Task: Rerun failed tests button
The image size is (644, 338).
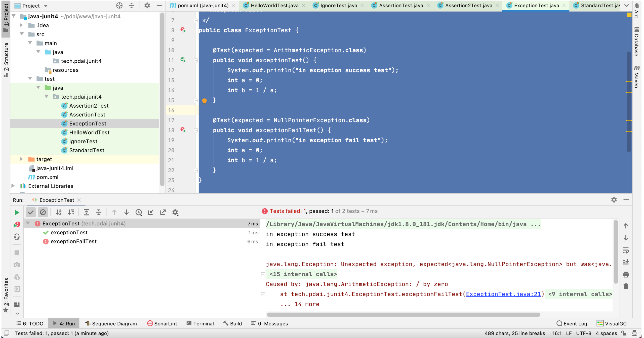Action: point(17,224)
